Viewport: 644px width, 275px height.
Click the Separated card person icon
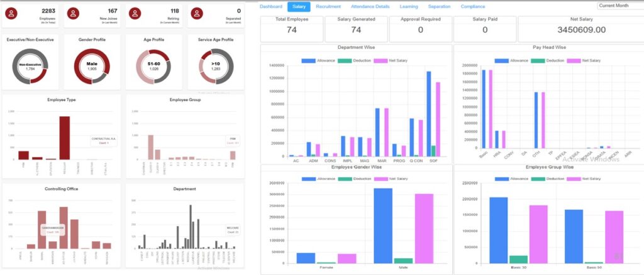[197, 13]
